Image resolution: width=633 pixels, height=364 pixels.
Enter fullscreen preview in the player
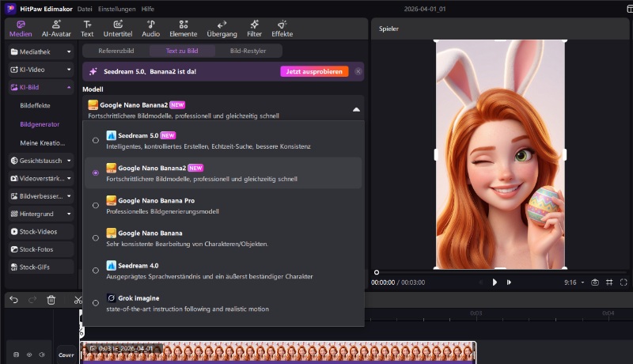click(624, 282)
